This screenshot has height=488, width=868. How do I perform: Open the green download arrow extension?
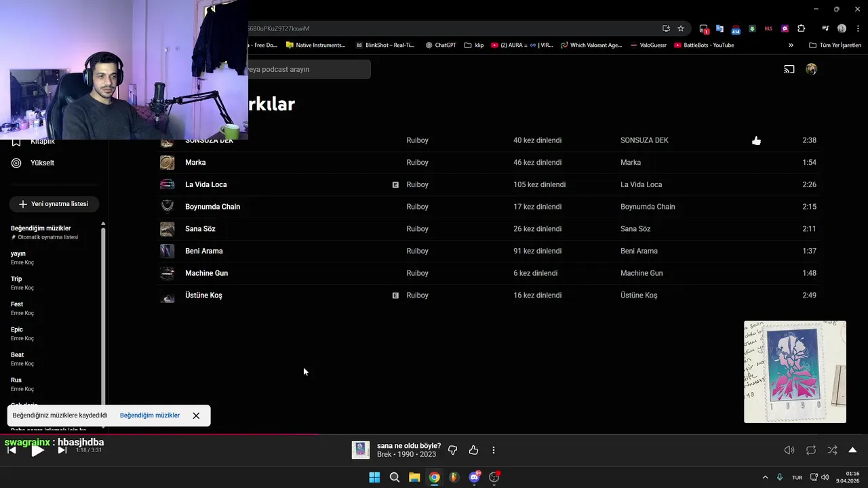(752, 28)
